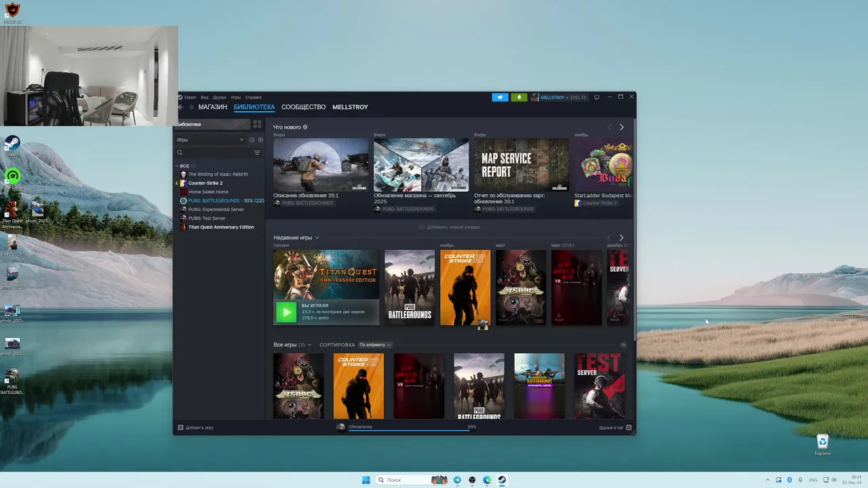Show next What's New items arrow
The image size is (868, 488).
(x=621, y=127)
